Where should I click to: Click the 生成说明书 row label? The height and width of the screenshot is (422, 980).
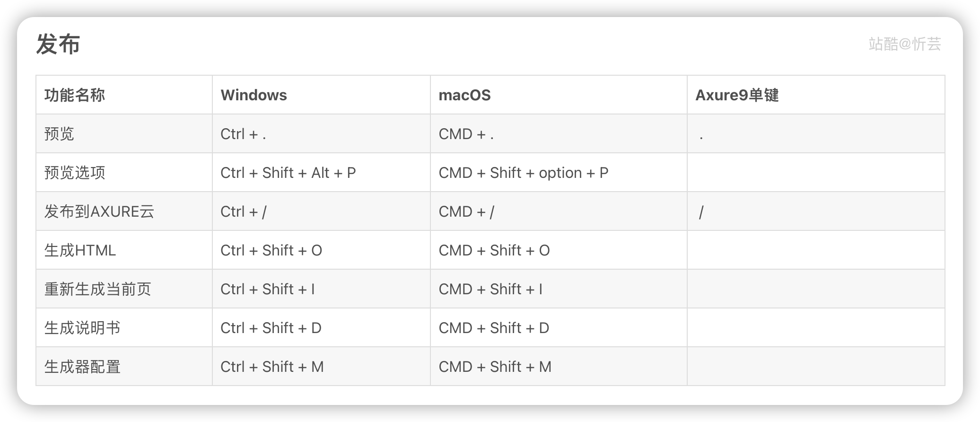tap(82, 328)
